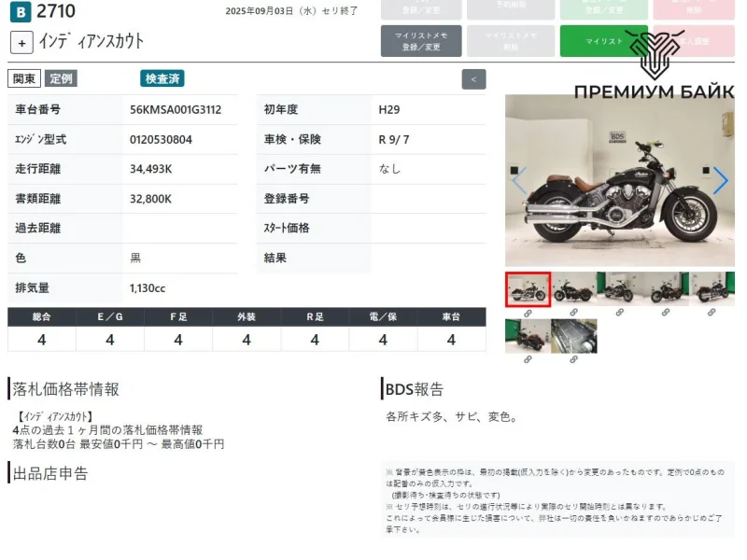Open link icon under third thumbnail
Image resolution: width=747 pixels, height=560 pixels.
pos(619,313)
